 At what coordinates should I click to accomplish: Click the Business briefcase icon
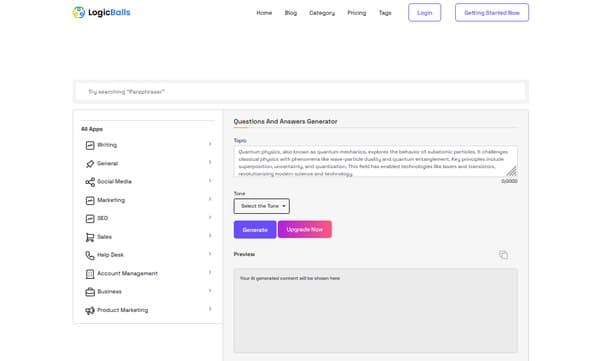[x=90, y=292]
